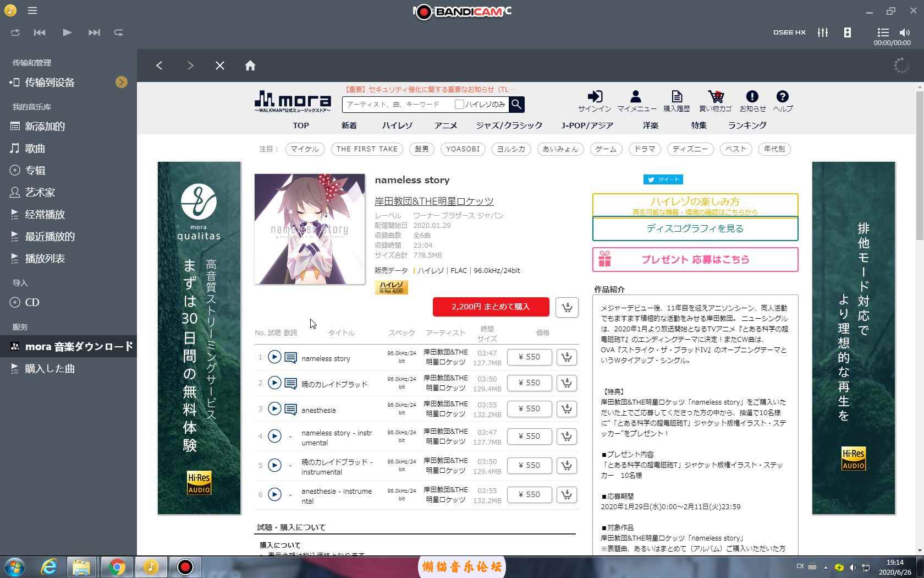The image size is (924, 578).
Task: Click the search magnifier button
Action: coord(516,104)
